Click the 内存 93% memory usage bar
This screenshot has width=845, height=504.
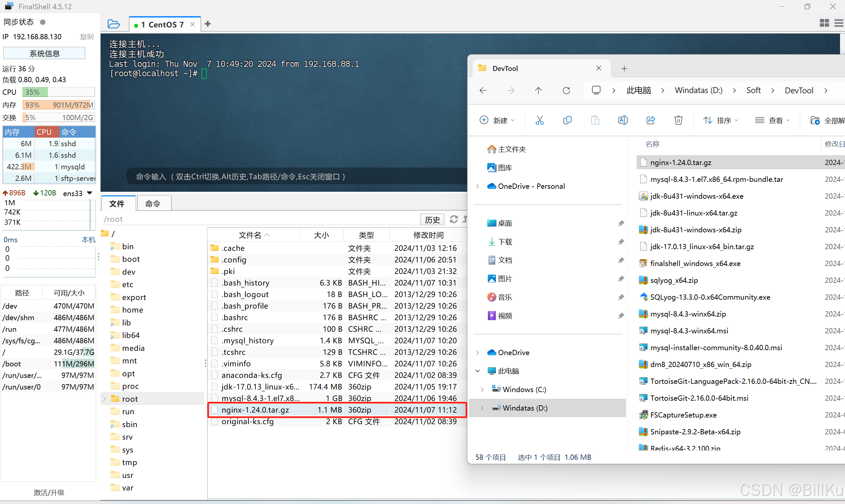pyautogui.click(x=58, y=105)
